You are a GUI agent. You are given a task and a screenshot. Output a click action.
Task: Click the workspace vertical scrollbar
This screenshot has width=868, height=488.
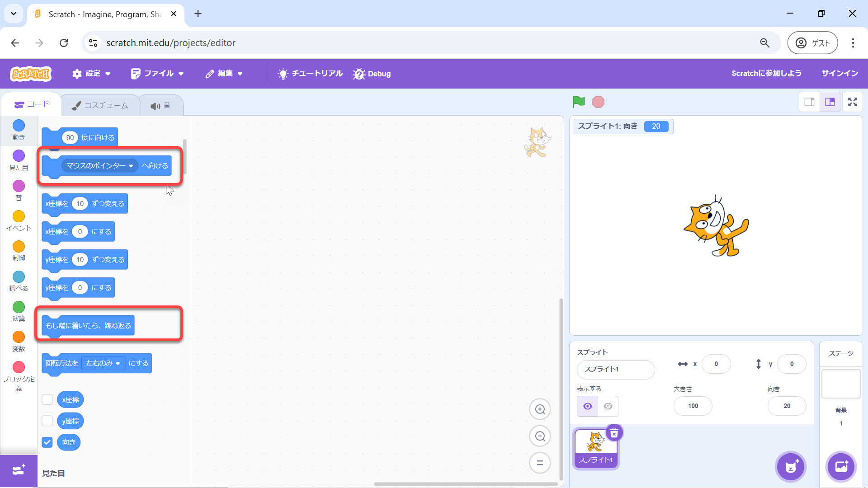(561, 389)
